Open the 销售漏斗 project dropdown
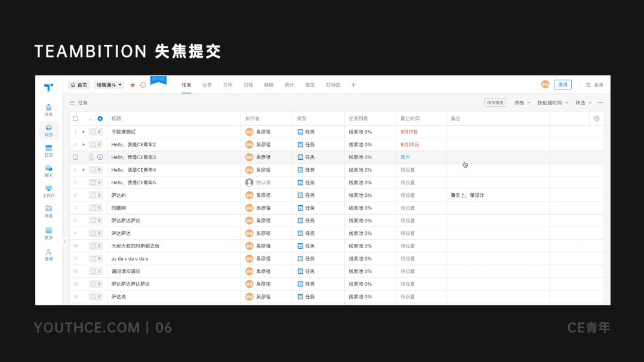Image resolution: width=644 pixels, height=362 pixels. point(109,85)
